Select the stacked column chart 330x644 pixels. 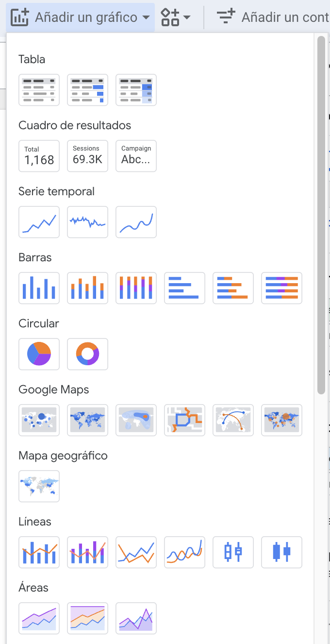pos(87,288)
